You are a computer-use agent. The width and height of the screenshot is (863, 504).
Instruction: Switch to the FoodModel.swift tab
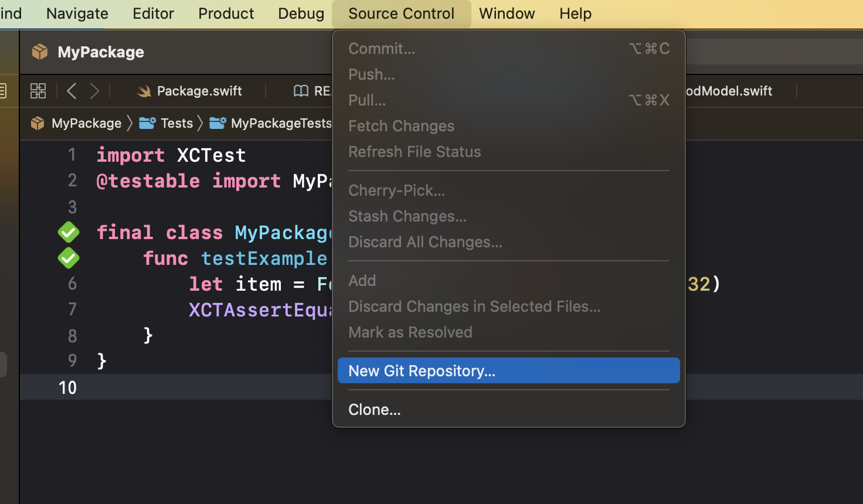pyautogui.click(x=729, y=91)
